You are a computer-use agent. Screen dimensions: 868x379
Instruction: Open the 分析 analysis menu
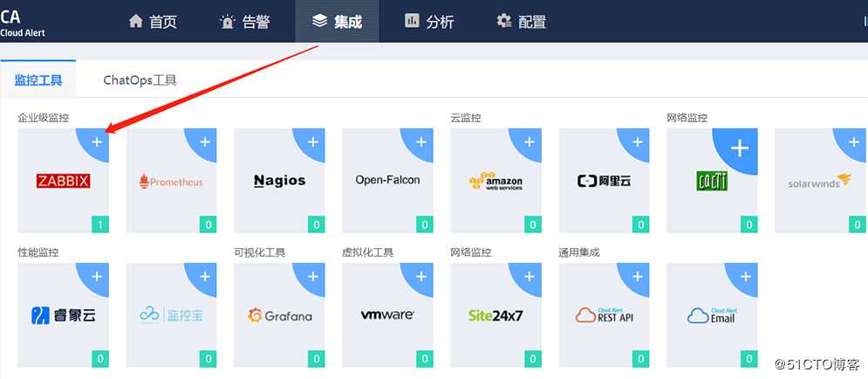click(429, 21)
